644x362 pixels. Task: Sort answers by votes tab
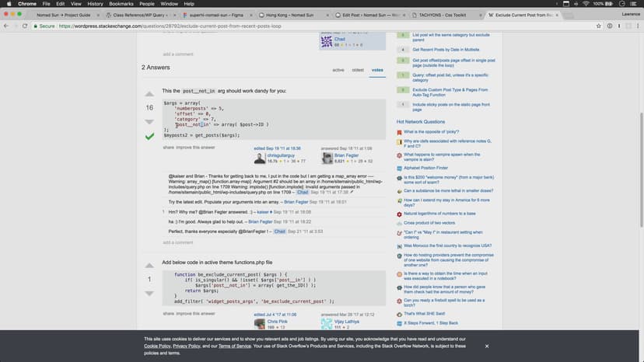click(x=377, y=70)
